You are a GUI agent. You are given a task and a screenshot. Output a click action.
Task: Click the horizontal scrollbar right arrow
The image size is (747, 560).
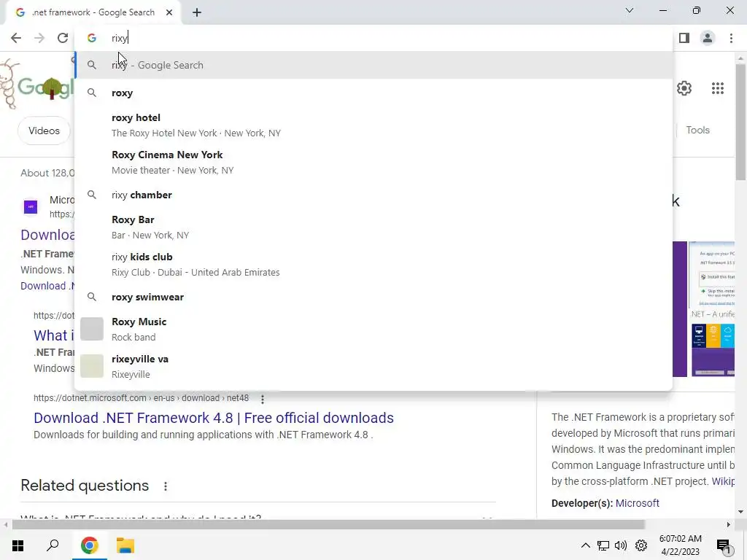tap(729, 525)
